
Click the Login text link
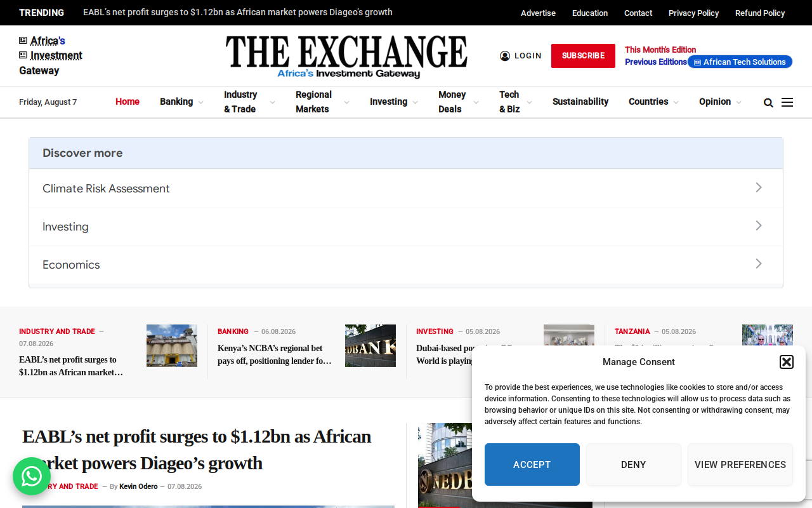[x=528, y=56]
